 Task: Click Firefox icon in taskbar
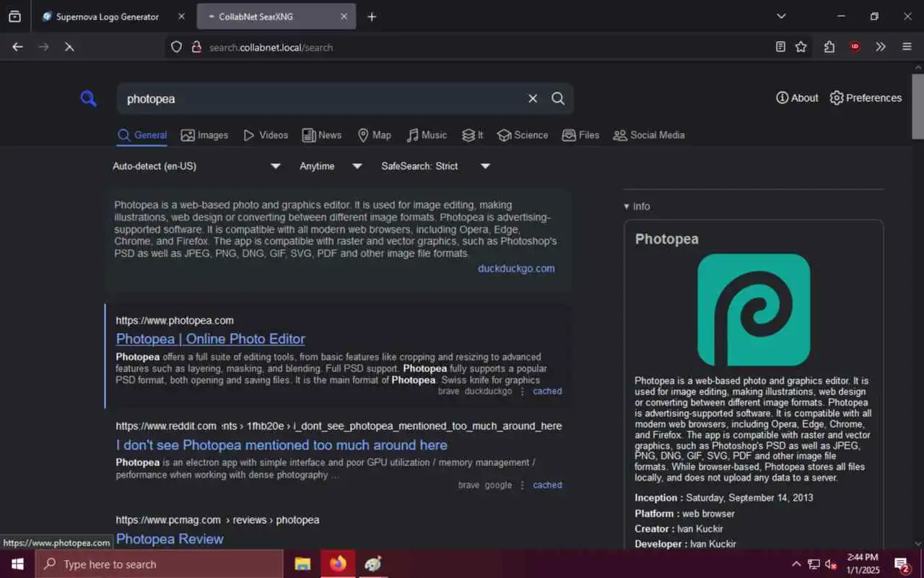(338, 564)
